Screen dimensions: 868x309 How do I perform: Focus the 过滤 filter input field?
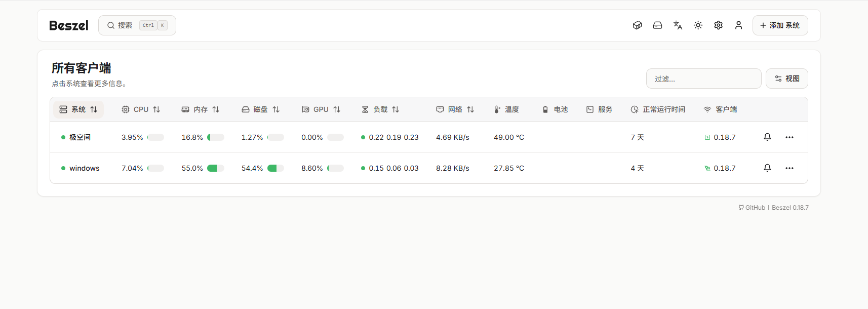click(703, 79)
